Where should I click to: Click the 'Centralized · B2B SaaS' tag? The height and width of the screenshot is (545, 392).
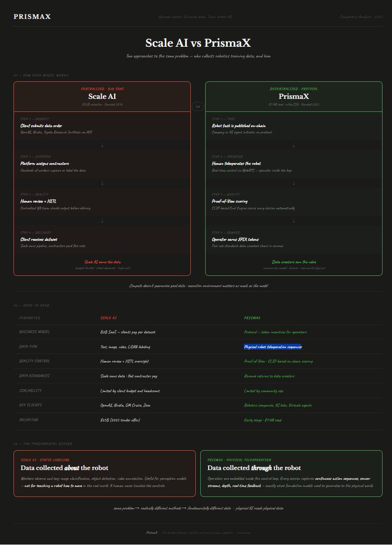click(x=102, y=89)
